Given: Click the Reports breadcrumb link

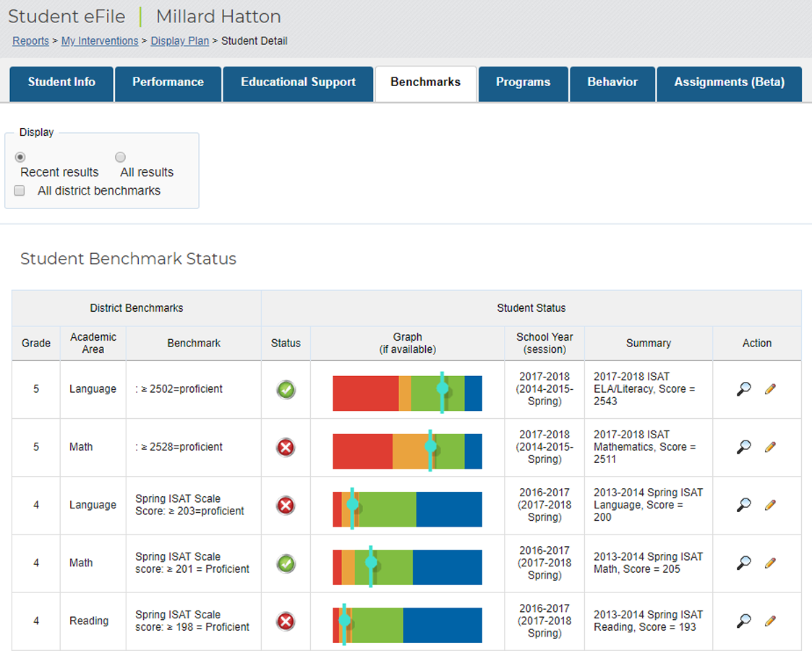Looking at the screenshot, I should pos(30,41).
